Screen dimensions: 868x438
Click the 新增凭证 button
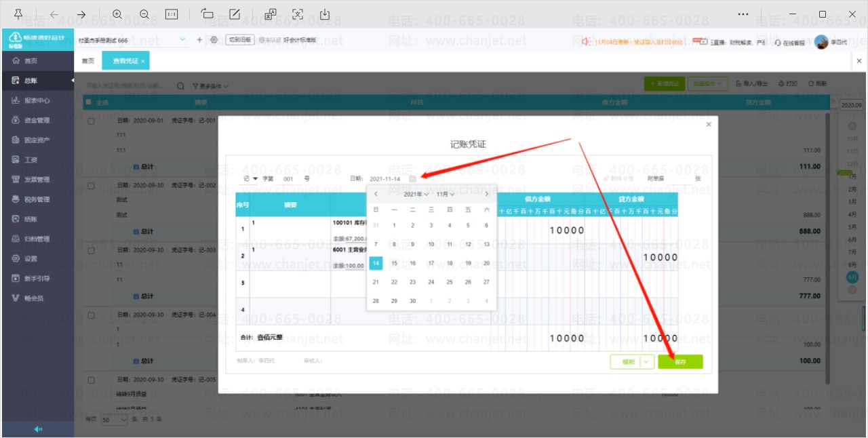coord(663,83)
